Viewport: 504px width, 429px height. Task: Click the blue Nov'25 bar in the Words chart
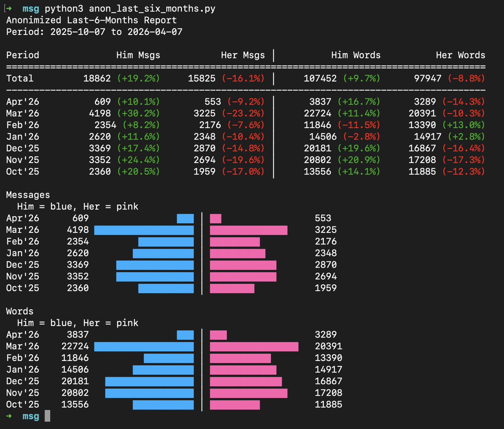(x=150, y=393)
